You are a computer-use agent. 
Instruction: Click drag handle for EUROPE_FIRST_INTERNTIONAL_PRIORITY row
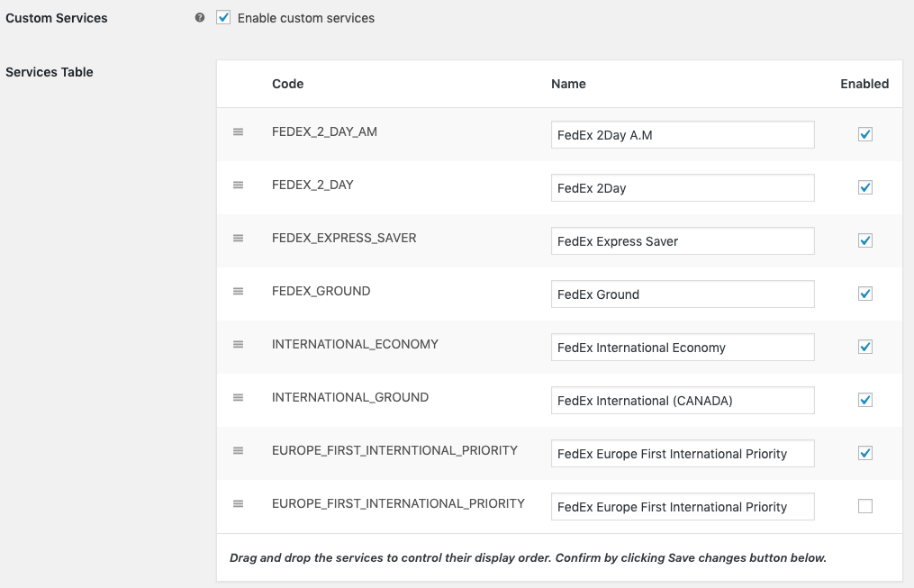tap(239, 450)
